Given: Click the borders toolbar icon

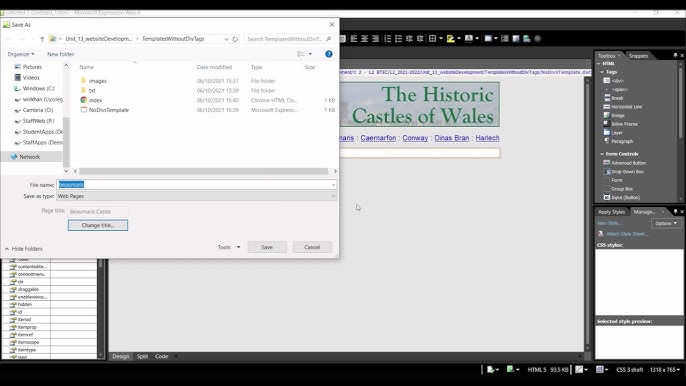Looking at the screenshot, I should (x=433, y=39).
